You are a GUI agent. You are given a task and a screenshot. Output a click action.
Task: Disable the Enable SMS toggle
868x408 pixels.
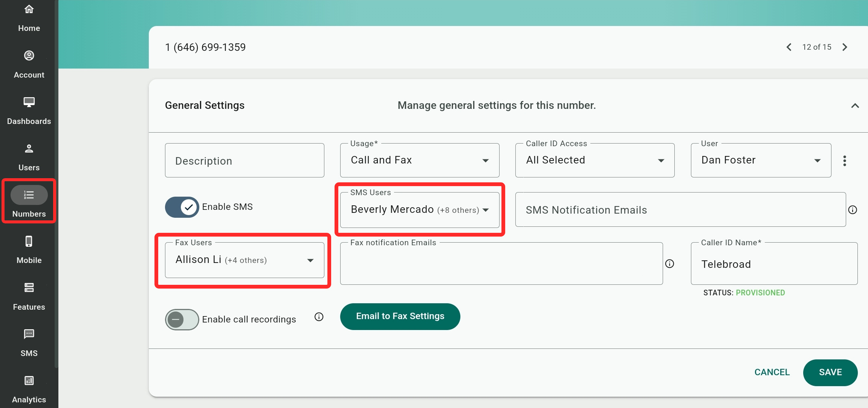182,207
